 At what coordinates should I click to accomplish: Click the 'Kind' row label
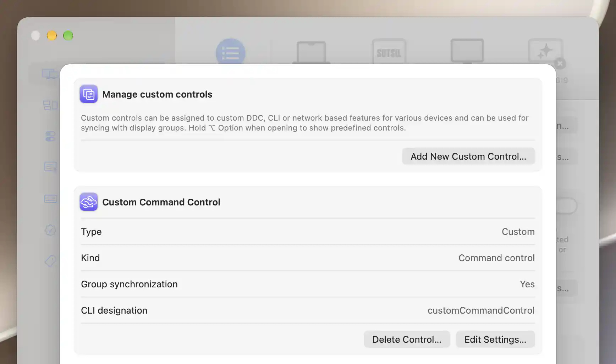click(90, 258)
